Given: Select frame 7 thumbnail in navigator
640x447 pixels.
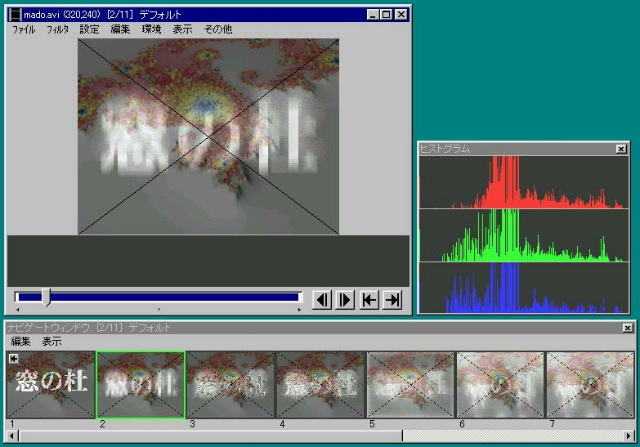Looking at the screenshot, I should tap(591, 385).
